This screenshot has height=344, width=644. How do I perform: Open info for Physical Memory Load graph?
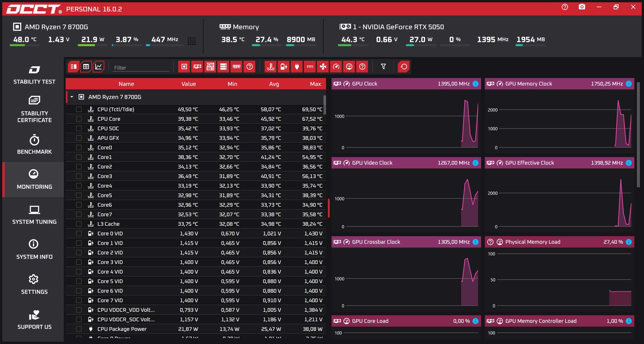coord(629,242)
